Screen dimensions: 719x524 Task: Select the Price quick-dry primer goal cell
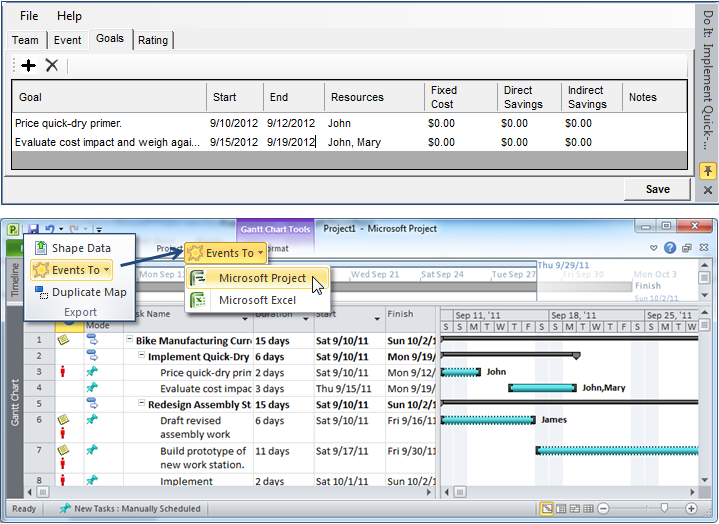tap(109, 123)
